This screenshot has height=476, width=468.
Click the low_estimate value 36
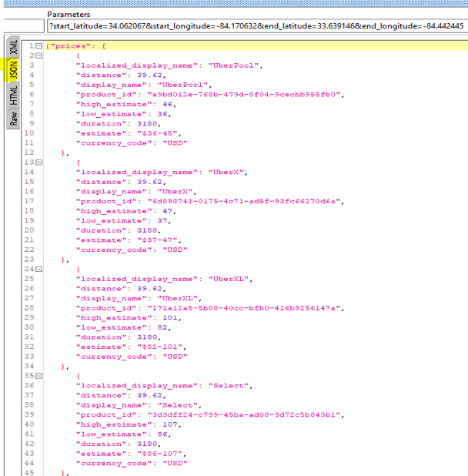pos(162,114)
